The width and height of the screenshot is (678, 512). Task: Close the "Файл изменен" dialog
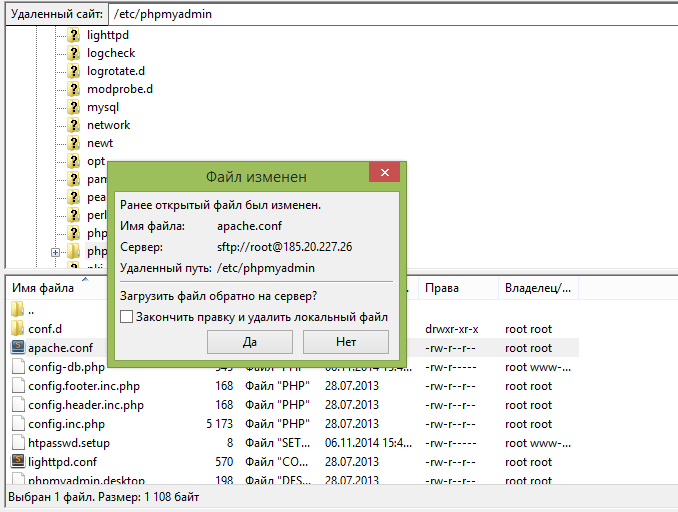tap(384, 175)
